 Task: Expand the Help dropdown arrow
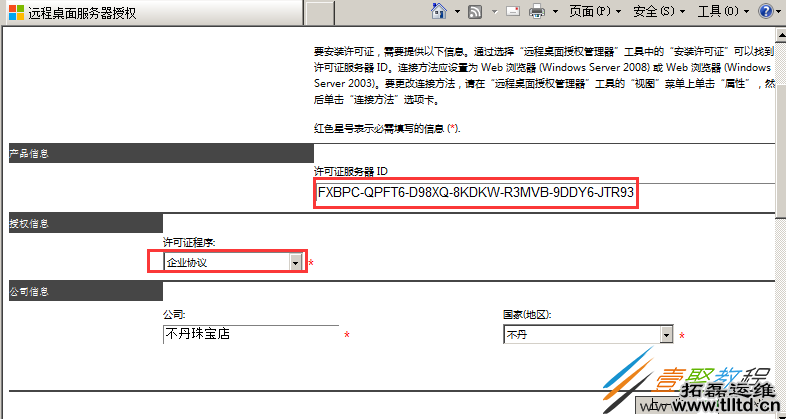click(780, 12)
